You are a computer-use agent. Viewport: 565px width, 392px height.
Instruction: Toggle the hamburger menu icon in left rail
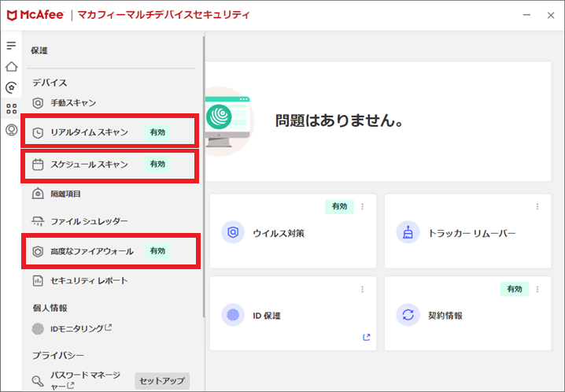(11, 46)
